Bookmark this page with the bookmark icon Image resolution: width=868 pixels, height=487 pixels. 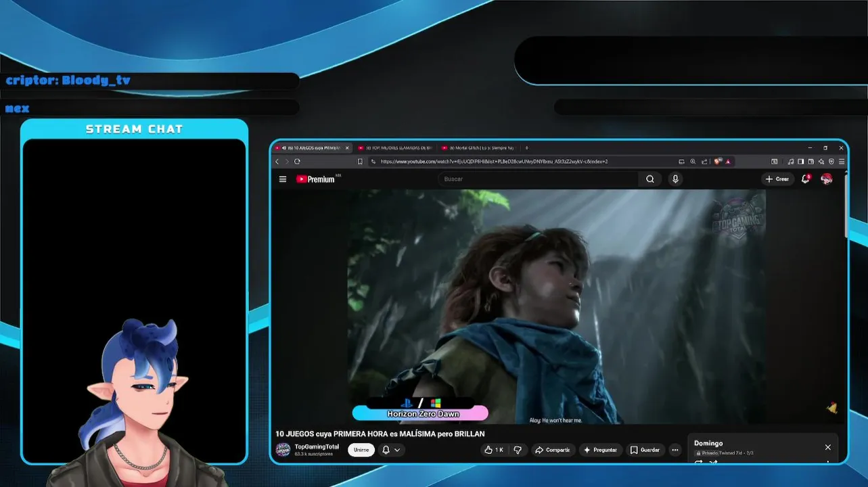(x=360, y=162)
